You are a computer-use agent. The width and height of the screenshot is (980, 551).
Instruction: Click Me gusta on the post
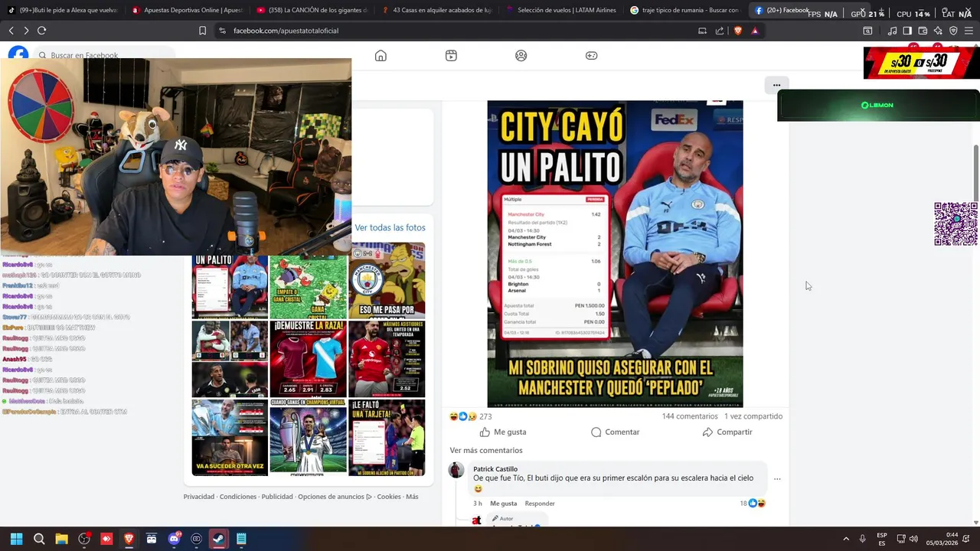pyautogui.click(x=502, y=432)
